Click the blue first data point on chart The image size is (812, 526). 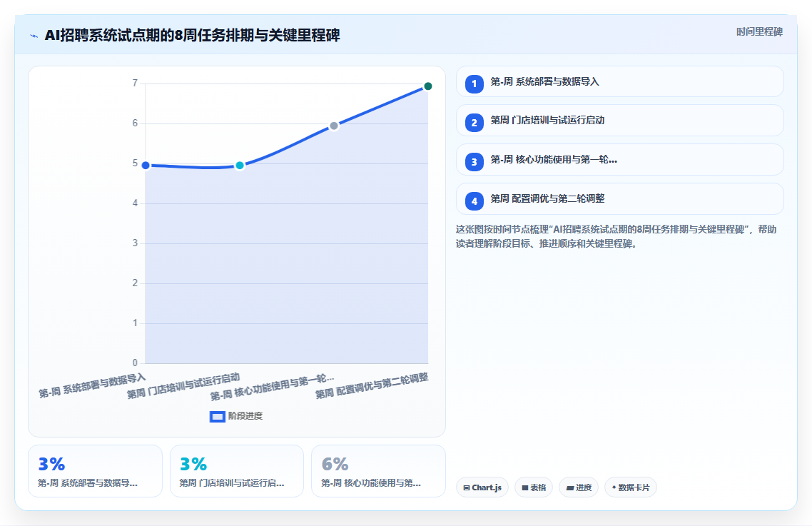pyautogui.click(x=146, y=166)
